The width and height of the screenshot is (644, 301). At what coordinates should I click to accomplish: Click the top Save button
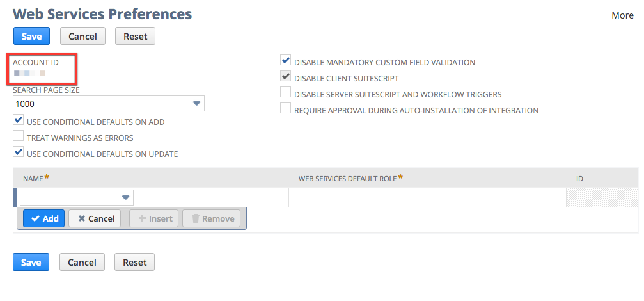coord(31,37)
